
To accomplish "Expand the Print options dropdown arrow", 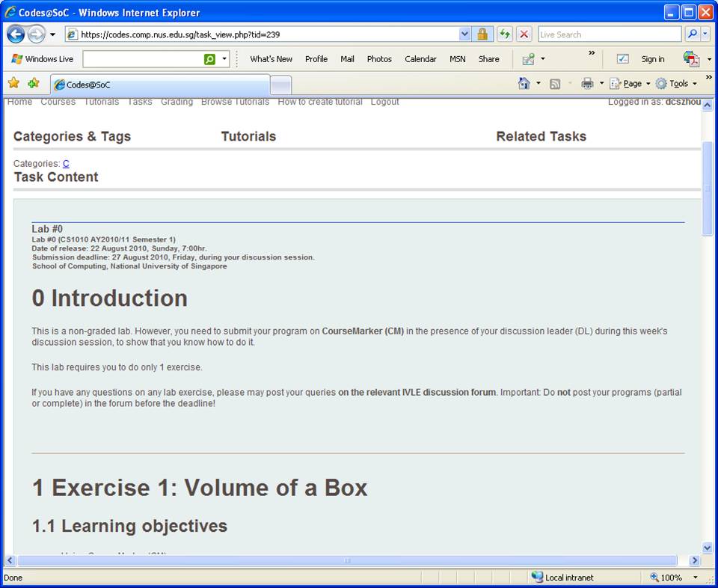I will coord(601,83).
